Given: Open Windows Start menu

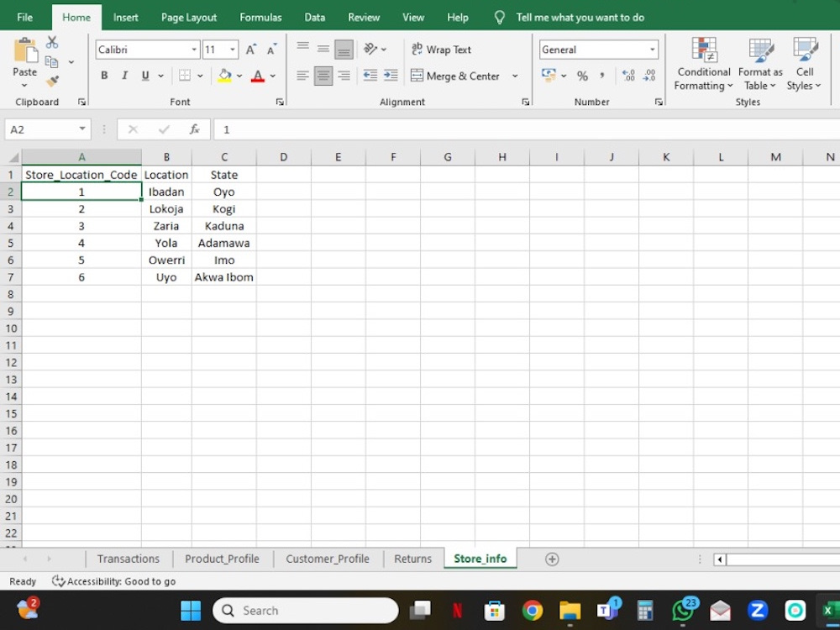Looking at the screenshot, I should 191,610.
